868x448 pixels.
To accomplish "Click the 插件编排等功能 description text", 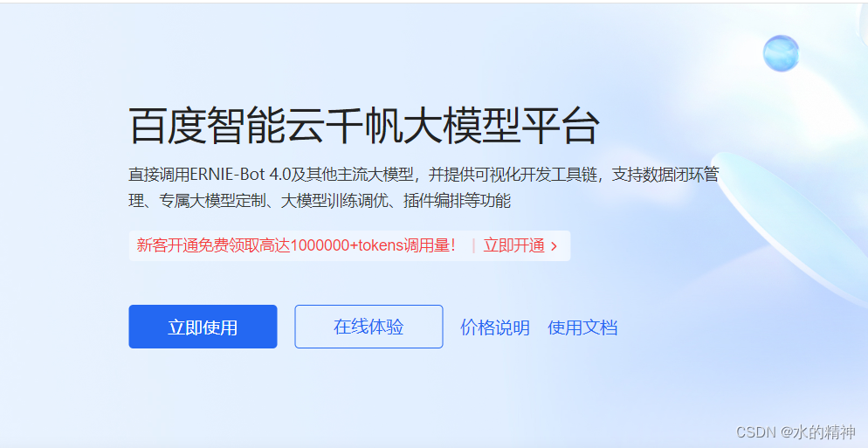I will tap(458, 201).
